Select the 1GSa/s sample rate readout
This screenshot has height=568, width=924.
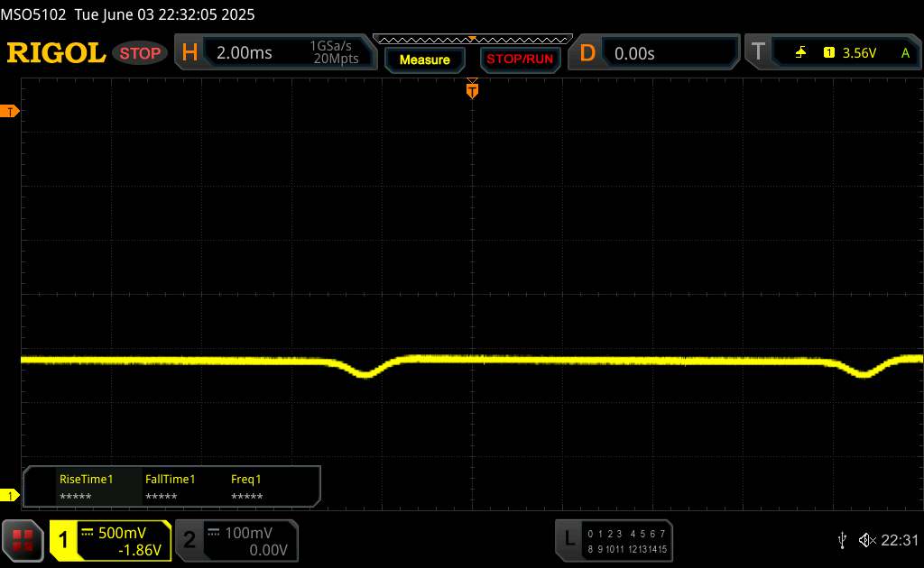pyautogui.click(x=330, y=46)
